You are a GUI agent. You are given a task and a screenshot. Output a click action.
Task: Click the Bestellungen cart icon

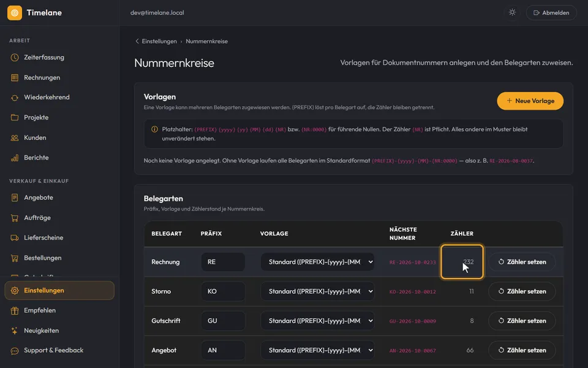click(15, 258)
